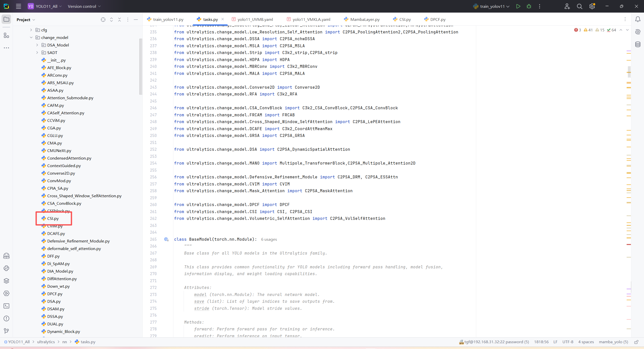Open the Structure tool window icon
Image resolution: width=644 pixels, height=349 pixels.
pyautogui.click(x=6, y=35)
